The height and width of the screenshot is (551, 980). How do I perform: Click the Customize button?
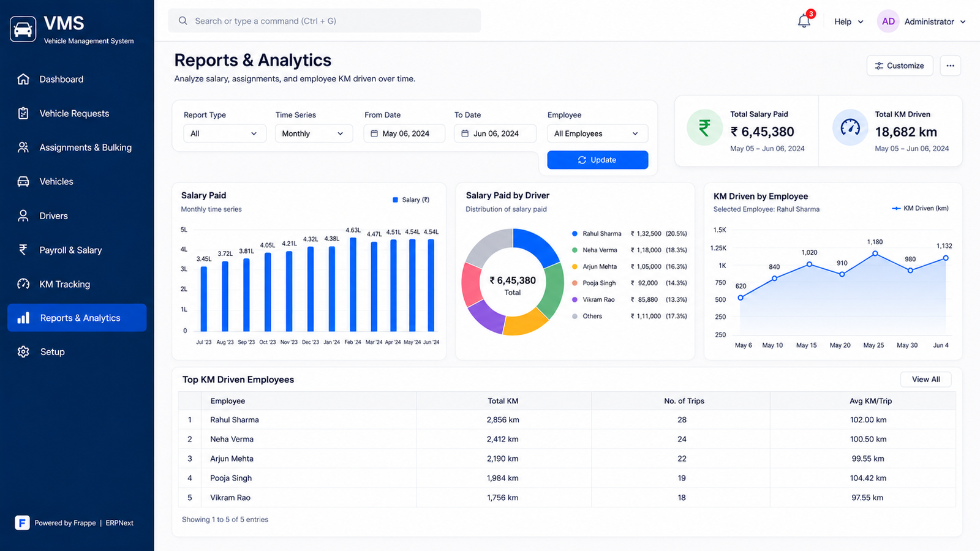pyautogui.click(x=900, y=66)
